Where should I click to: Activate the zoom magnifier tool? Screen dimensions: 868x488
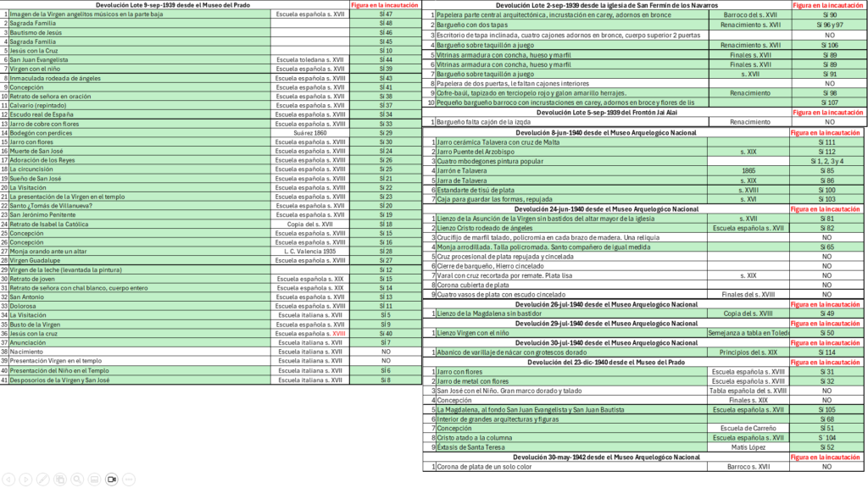coord(77,480)
